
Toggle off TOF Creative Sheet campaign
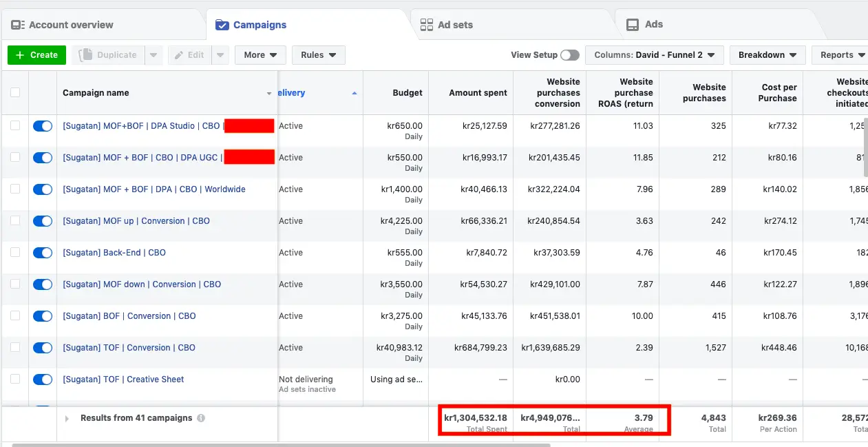click(x=43, y=380)
